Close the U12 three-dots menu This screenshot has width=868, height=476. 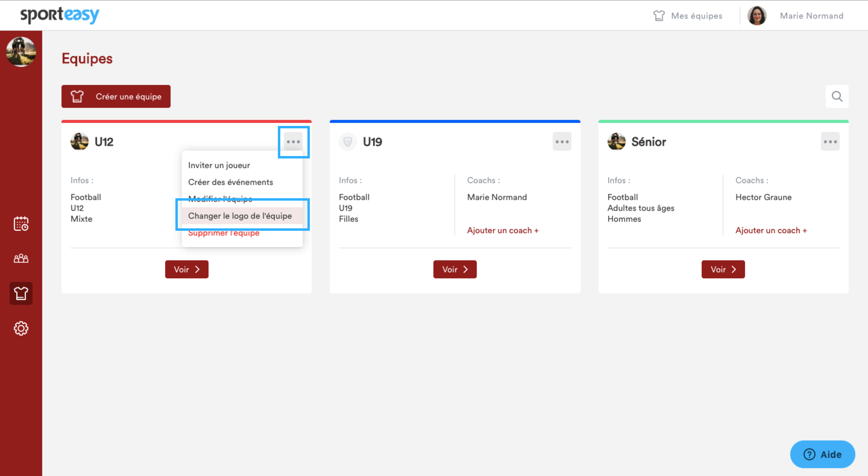click(293, 142)
